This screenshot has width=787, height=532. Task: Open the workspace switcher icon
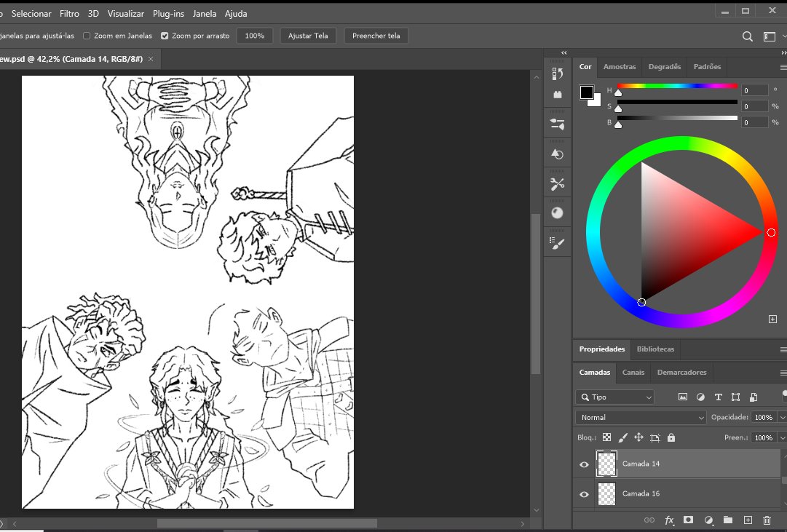click(x=770, y=36)
